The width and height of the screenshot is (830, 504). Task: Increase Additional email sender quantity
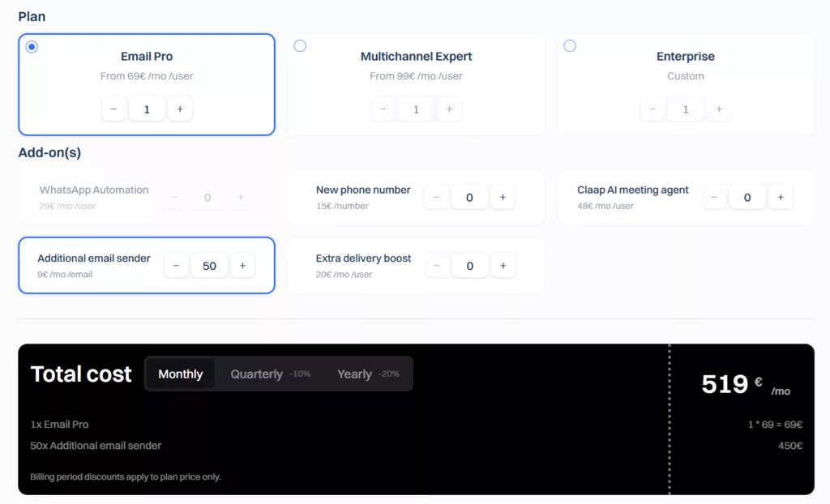[242, 266]
